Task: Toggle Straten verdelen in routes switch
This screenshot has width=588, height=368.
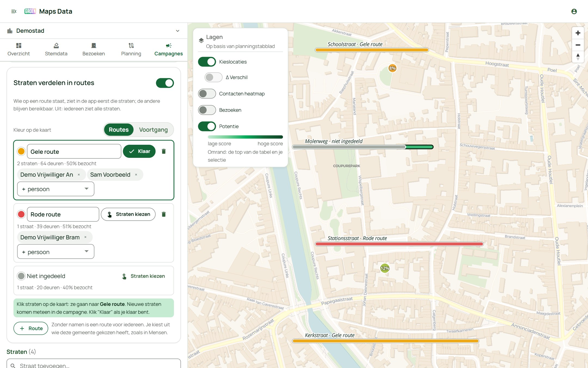Action: pyautogui.click(x=165, y=83)
